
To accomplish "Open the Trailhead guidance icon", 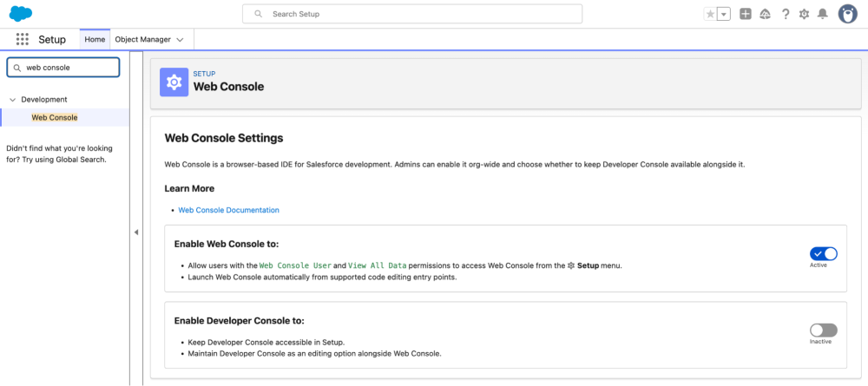I will coord(766,15).
